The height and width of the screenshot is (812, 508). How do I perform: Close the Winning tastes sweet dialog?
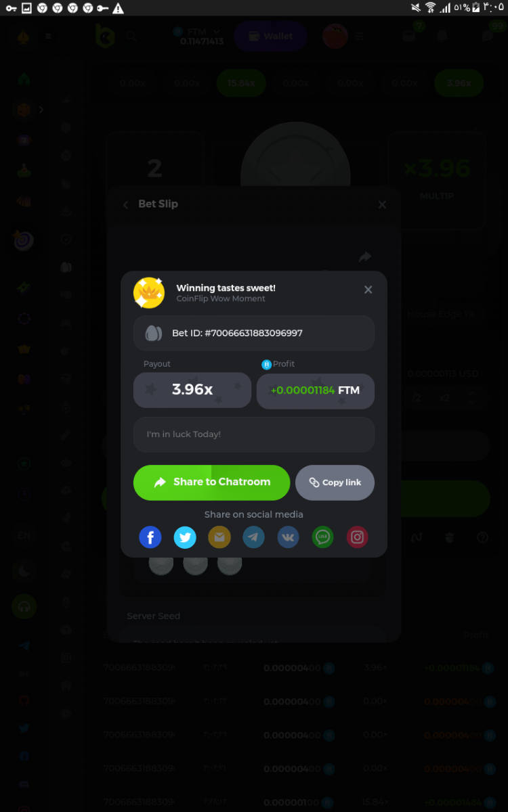pos(368,290)
